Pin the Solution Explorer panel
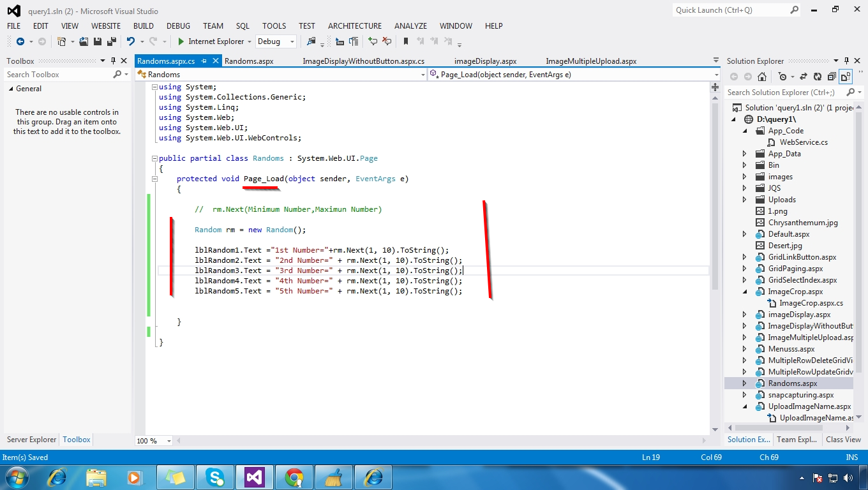 (x=846, y=61)
